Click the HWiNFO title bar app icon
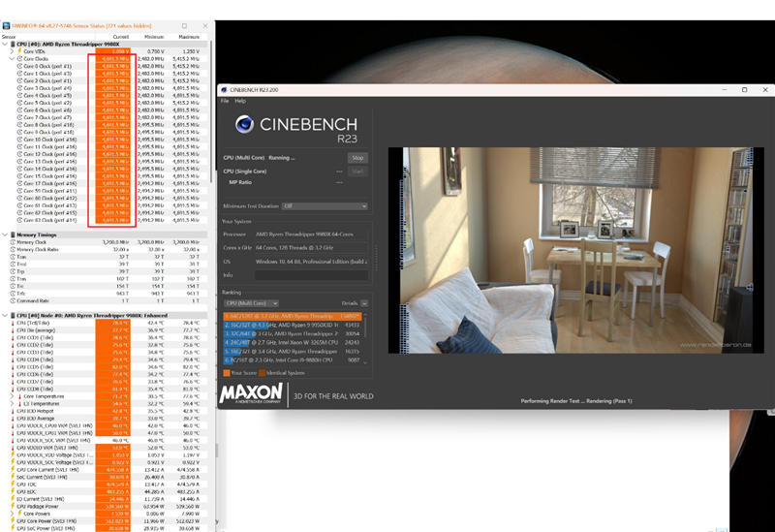Image resolution: width=775 pixels, height=532 pixels. (6, 26)
